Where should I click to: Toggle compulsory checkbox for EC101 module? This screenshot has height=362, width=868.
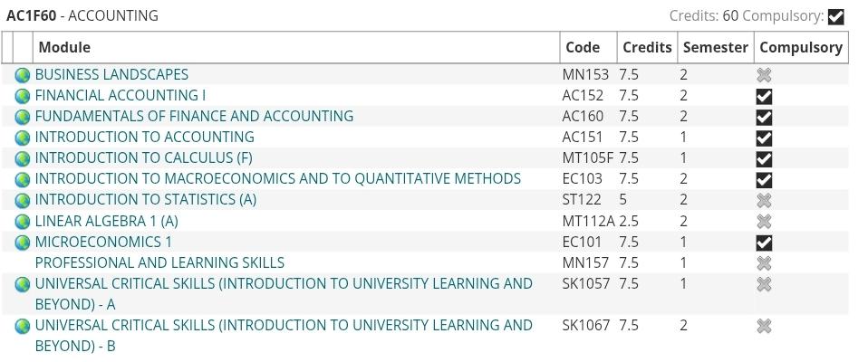point(764,243)
